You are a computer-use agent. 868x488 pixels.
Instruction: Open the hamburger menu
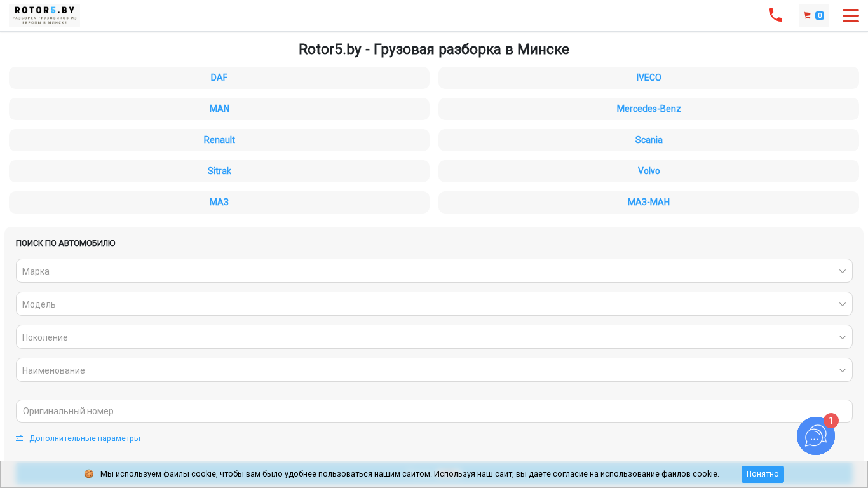click(850, 15)
